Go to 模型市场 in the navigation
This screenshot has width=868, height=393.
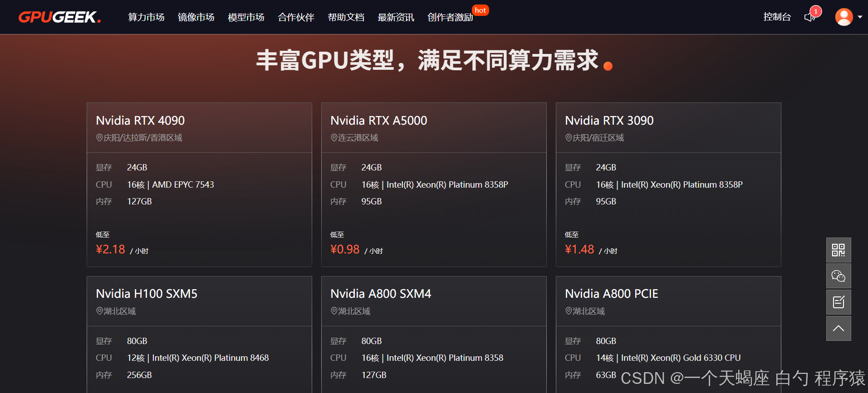tap(246, 17)
